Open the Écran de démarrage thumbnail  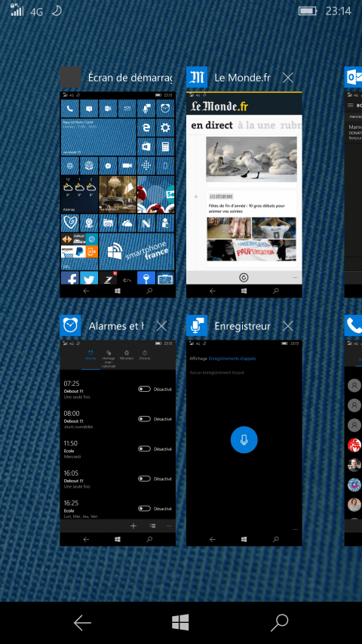(118, 194)
